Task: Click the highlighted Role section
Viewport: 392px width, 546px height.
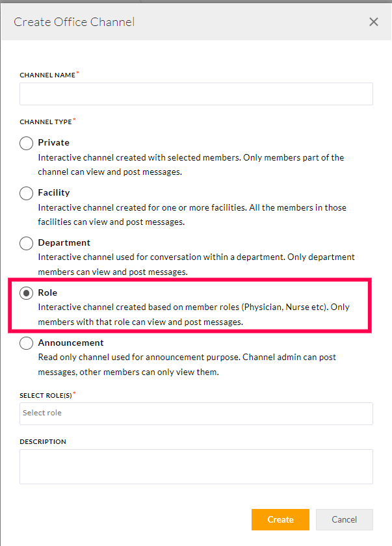Action: [x=195, y=302]
